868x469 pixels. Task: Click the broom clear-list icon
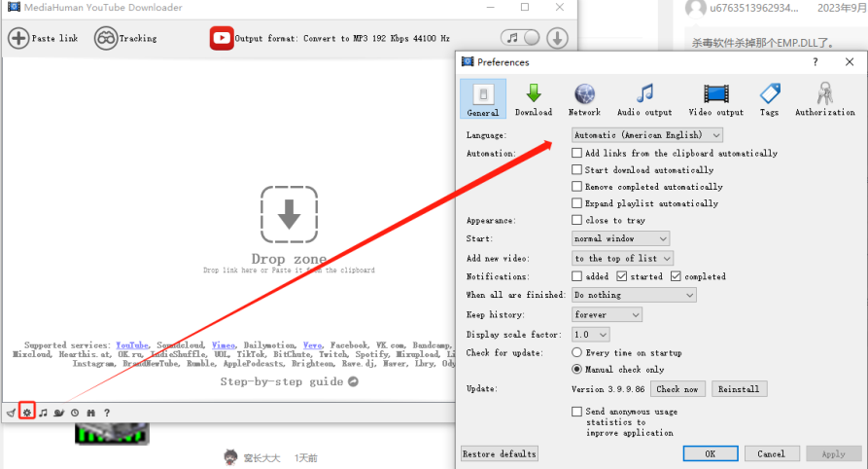coord(11,413)
